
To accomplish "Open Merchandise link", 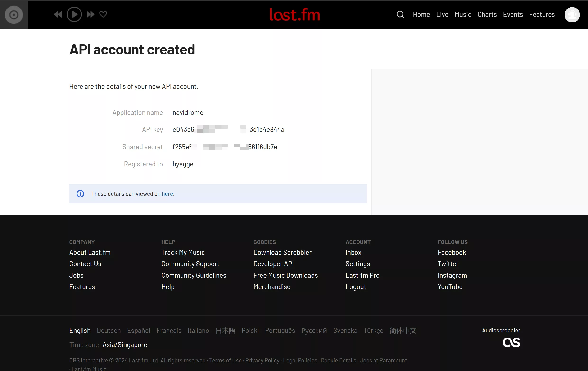I will tap(272, 286).
